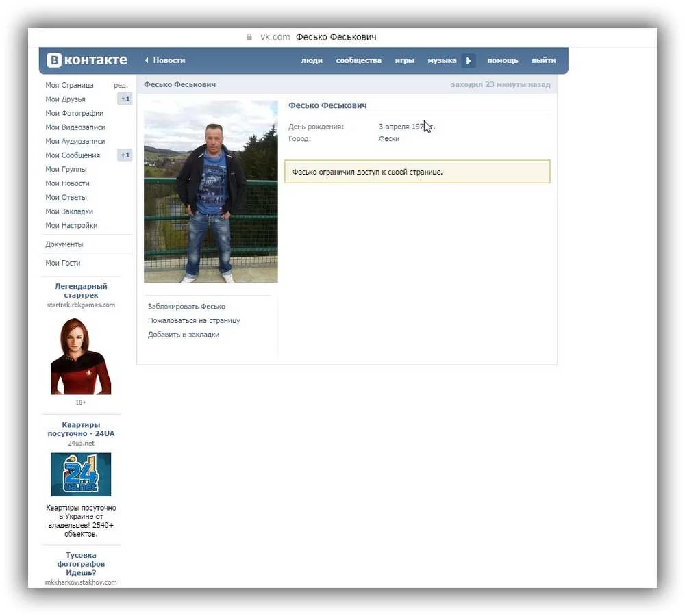Click the music play arrow button

pos(469,61)
